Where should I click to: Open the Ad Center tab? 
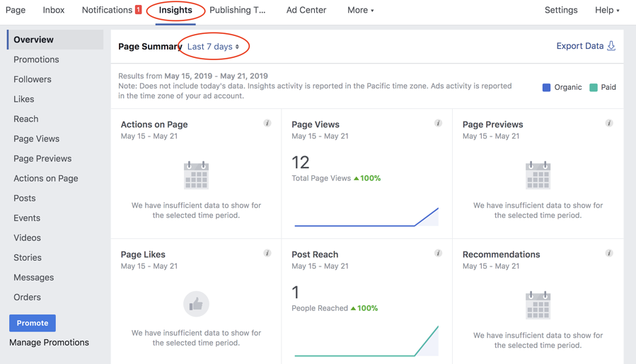tap(306, 10)
